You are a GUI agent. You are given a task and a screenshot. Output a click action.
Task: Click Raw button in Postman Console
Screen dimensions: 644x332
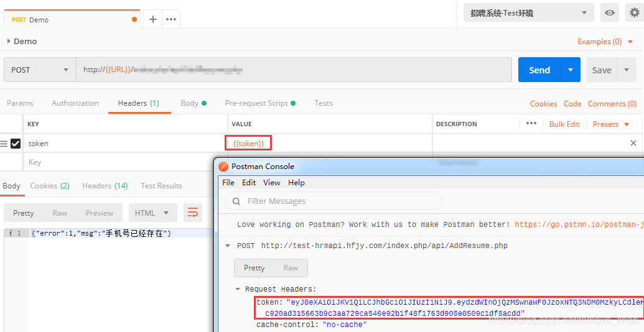291,267
